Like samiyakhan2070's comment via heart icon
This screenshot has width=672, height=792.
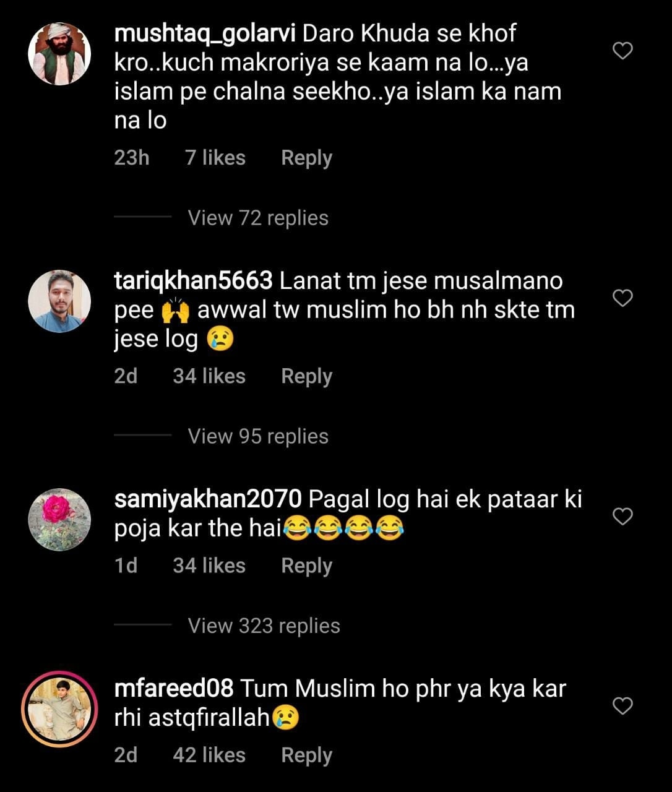pos(622,516)
